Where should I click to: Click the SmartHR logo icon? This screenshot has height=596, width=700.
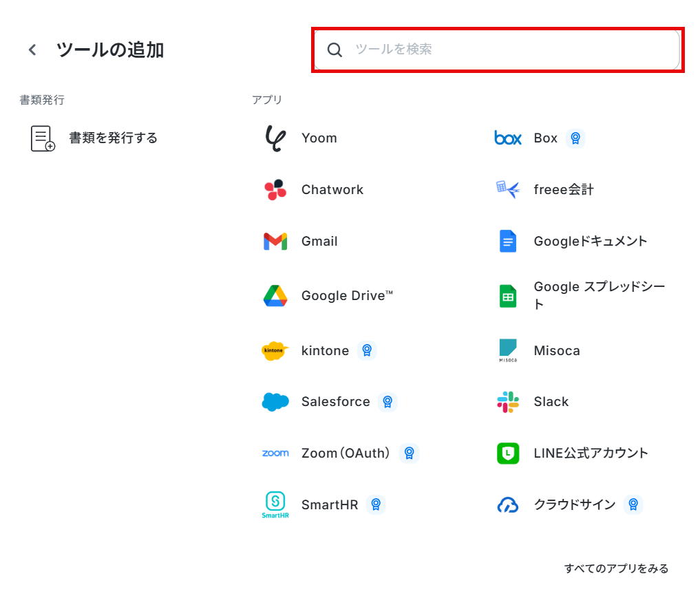(275, 505)
